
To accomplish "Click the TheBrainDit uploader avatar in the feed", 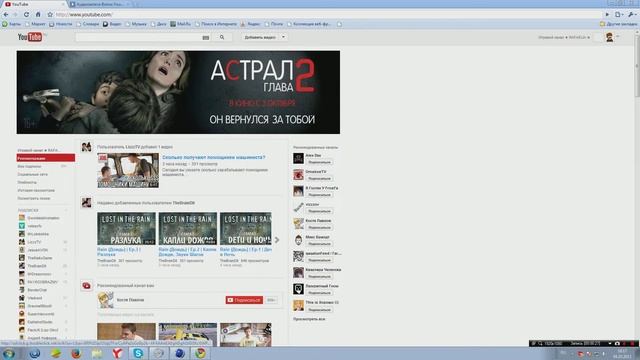I will [x=86, y=202].
